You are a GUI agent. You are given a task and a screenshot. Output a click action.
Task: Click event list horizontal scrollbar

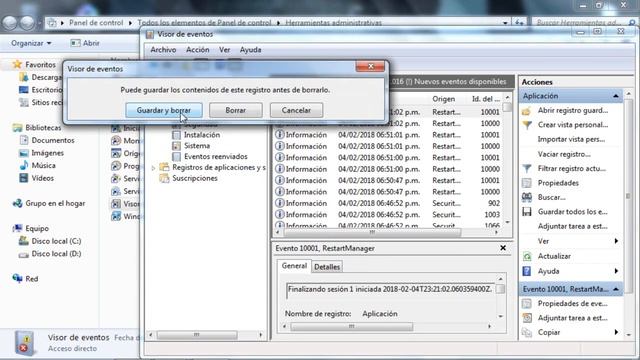372,232
